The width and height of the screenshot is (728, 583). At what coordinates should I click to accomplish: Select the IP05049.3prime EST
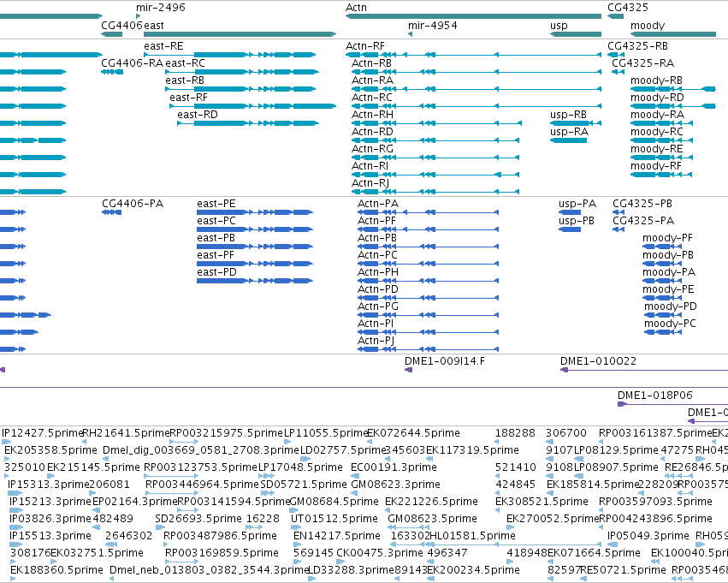coord(613,544)
